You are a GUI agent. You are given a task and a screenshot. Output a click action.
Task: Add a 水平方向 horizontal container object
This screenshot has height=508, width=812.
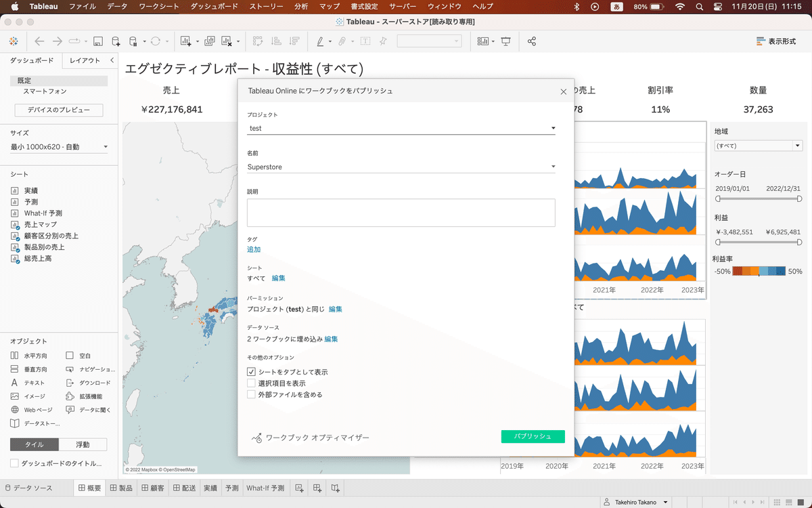[x=29, y=356]
